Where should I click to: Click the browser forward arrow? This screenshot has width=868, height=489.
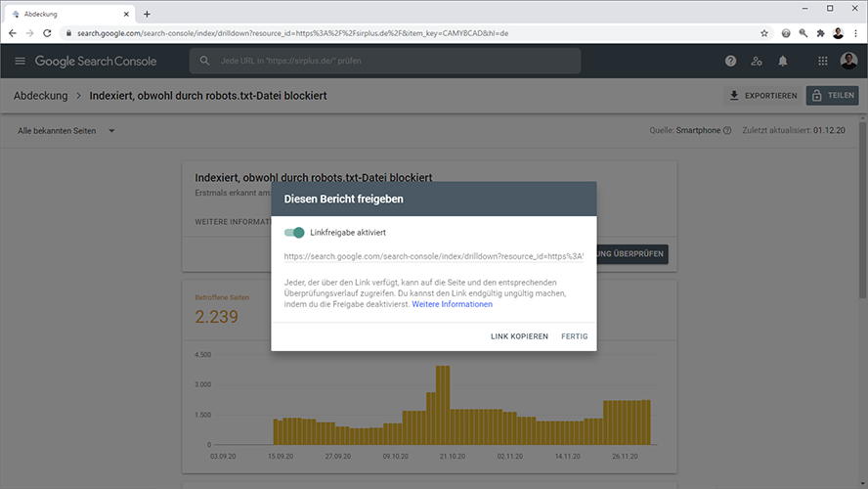(x=29, y=33)
